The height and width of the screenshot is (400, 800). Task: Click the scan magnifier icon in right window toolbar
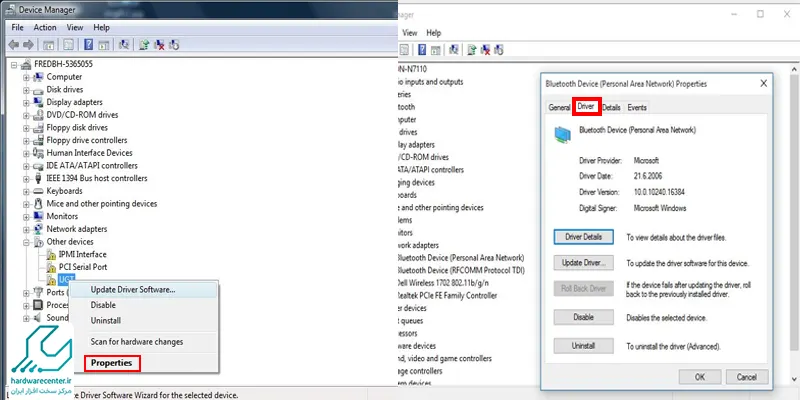453,49
